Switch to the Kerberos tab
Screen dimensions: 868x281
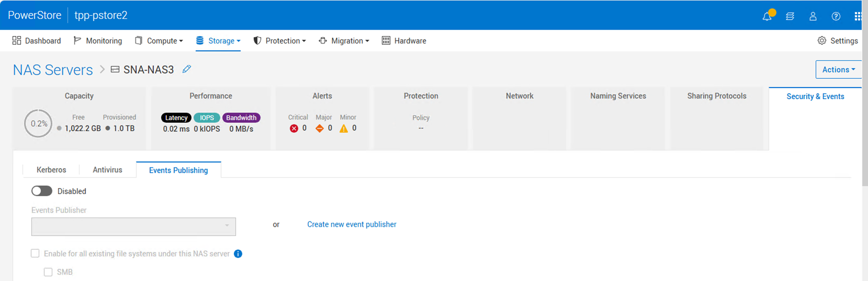pyautogui.click(x=51, y=170)
